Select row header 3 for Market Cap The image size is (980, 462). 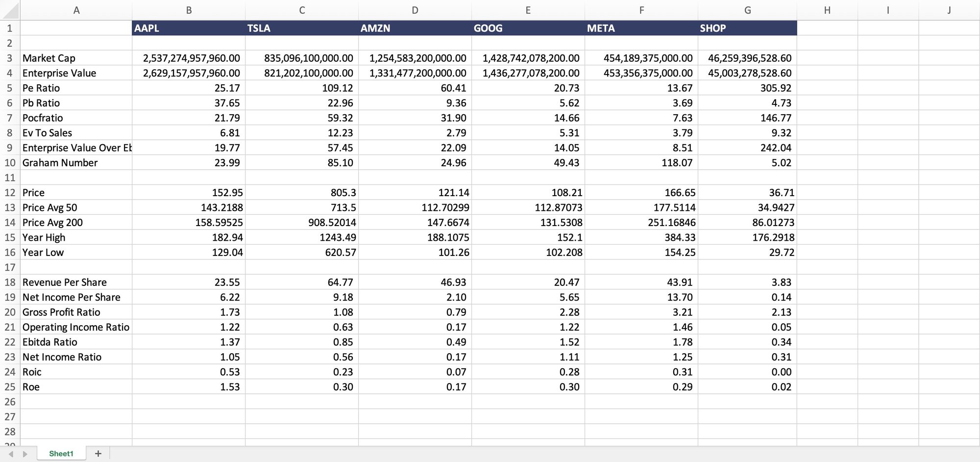click(10, 58)
